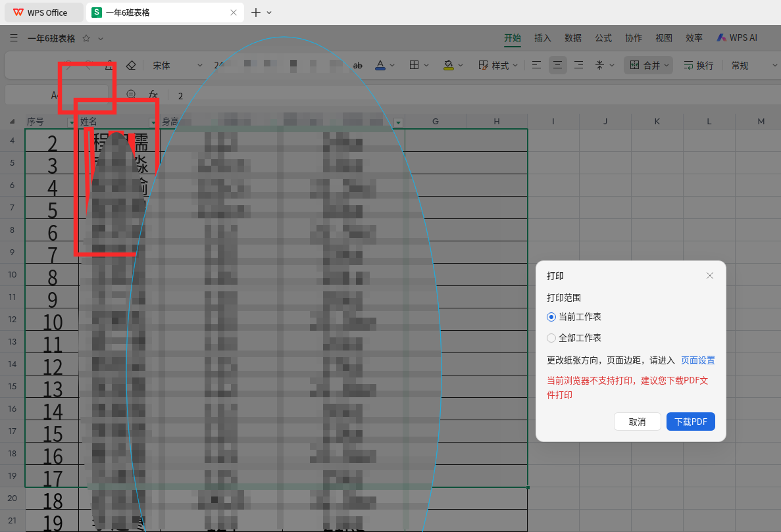Select the 当前工作表 radio option
This screenshot has height=532, width=781.
pyautogui.click(x=551, y=317)
